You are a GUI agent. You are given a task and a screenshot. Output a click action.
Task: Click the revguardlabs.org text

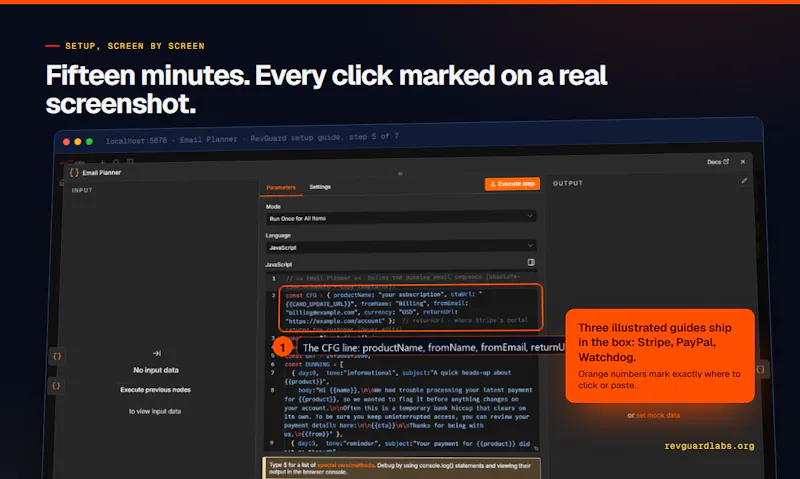[x=709, y=446]
